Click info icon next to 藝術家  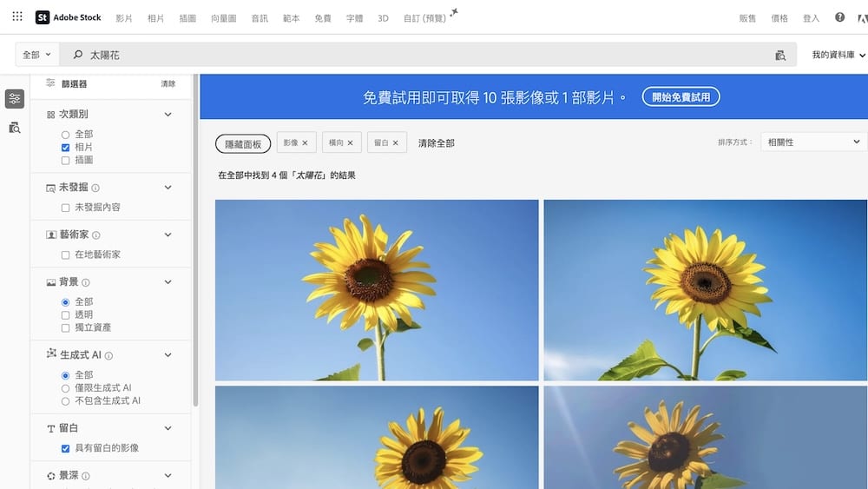[95, 235]
